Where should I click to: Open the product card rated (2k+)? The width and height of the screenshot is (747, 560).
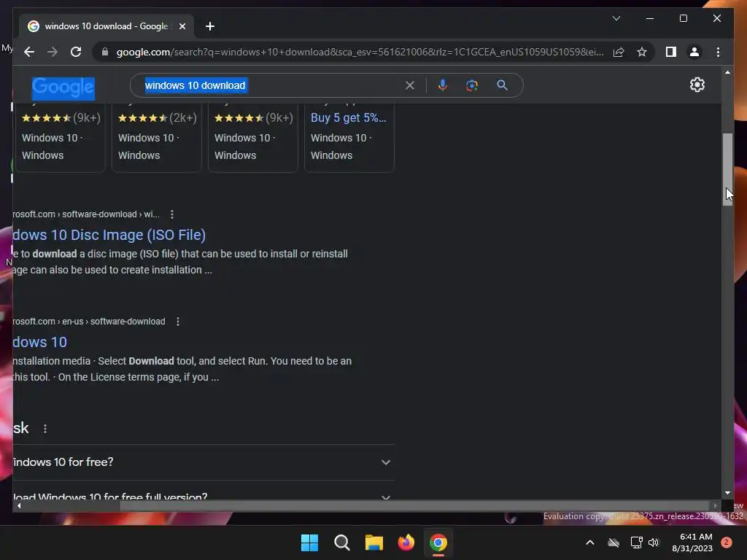[x=157, y=137]
